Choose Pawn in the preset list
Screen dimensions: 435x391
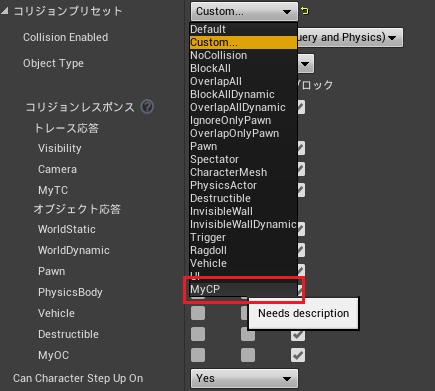click(243, 146)
